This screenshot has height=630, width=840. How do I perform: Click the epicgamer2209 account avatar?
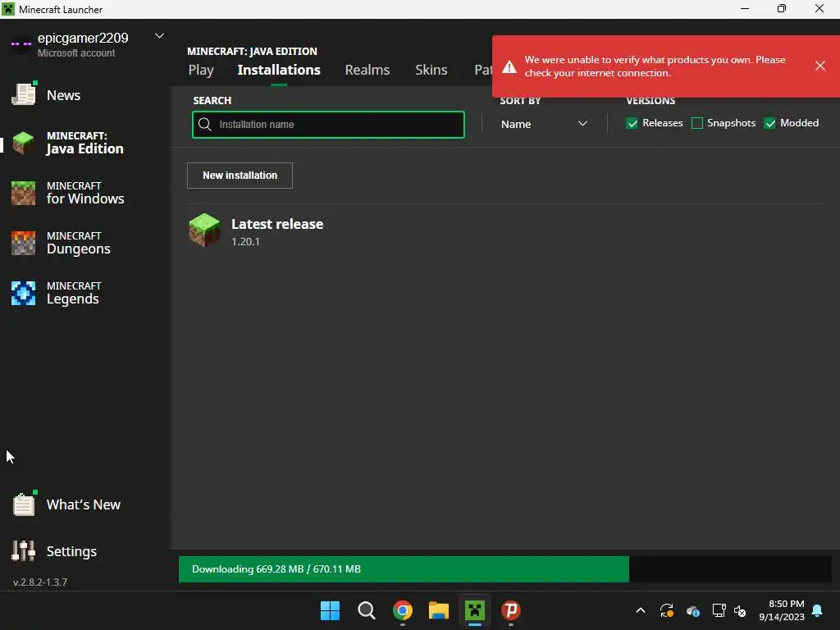pyautogui.click(x=21, y=44)
